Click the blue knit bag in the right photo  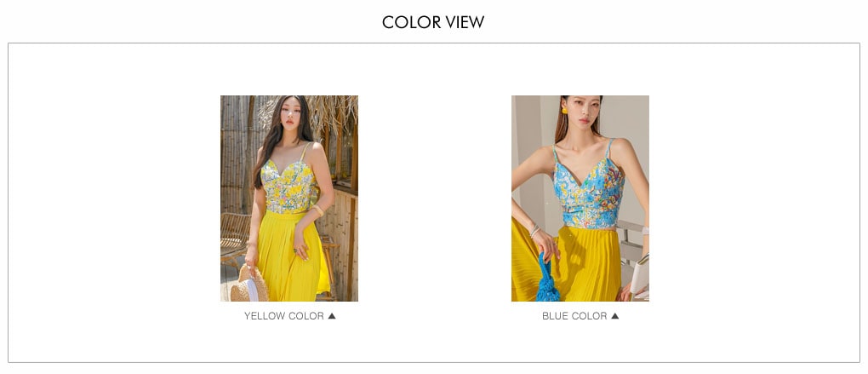point(547,279)
